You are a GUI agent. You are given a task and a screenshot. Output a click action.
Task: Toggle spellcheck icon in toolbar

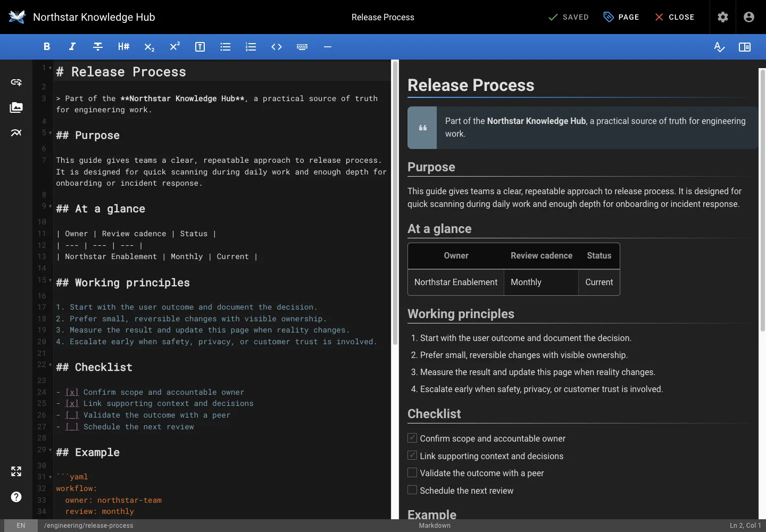(x=719, y=47)
